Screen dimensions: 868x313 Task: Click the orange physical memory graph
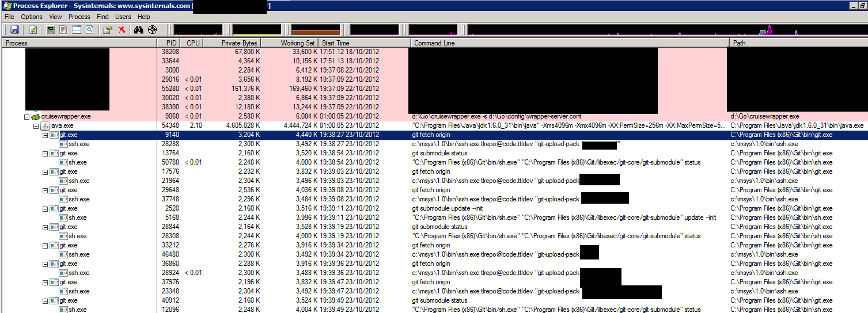point(316,29)
